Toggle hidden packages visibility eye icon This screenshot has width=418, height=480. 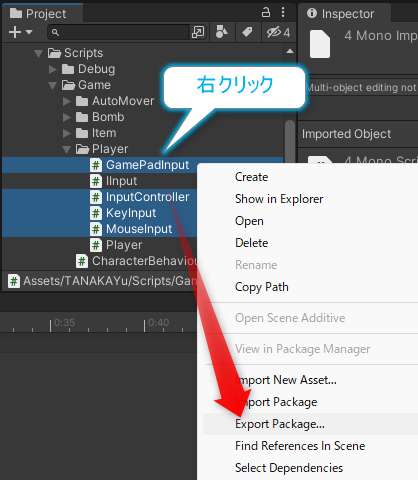point(278,32)
